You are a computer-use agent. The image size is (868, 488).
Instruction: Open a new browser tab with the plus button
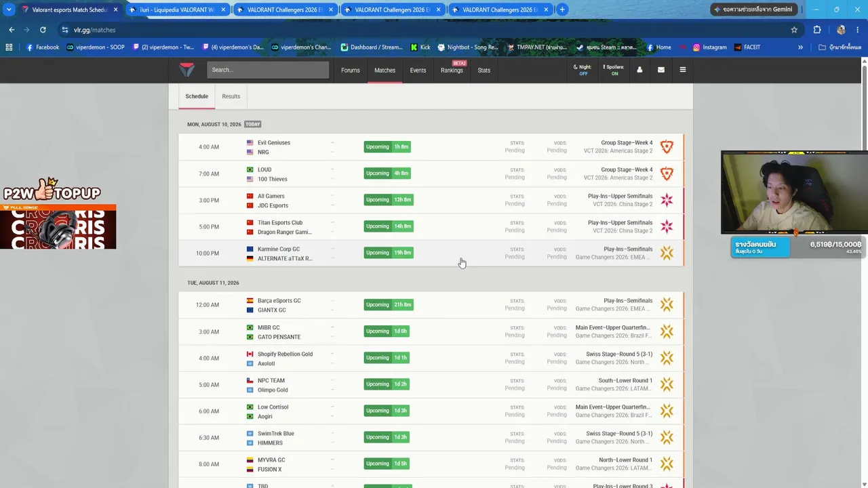[x=562, y=9]
